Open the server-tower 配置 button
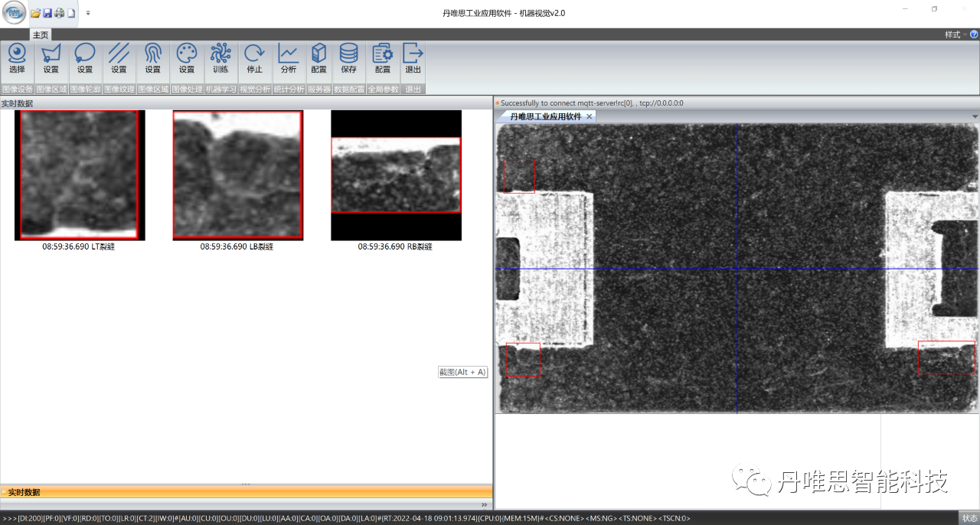This screenshot has height=525, width=980. pyautogui.click(x=319, y=59)
